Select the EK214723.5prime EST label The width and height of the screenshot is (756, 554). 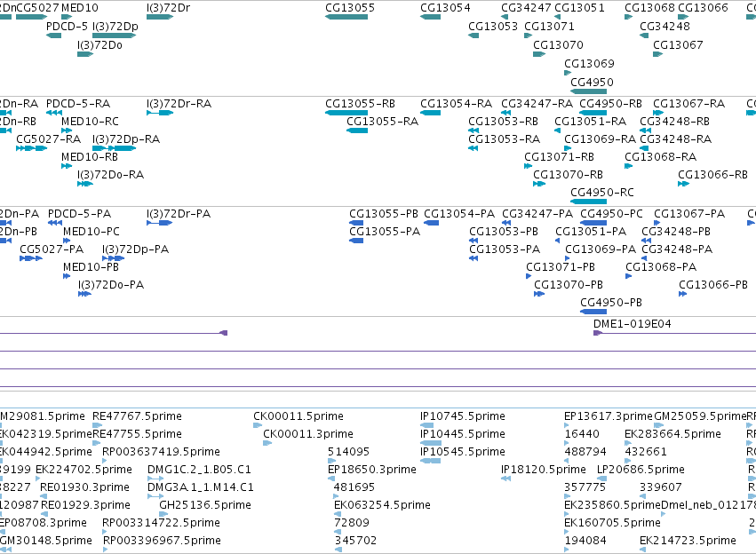coord(688,541)
